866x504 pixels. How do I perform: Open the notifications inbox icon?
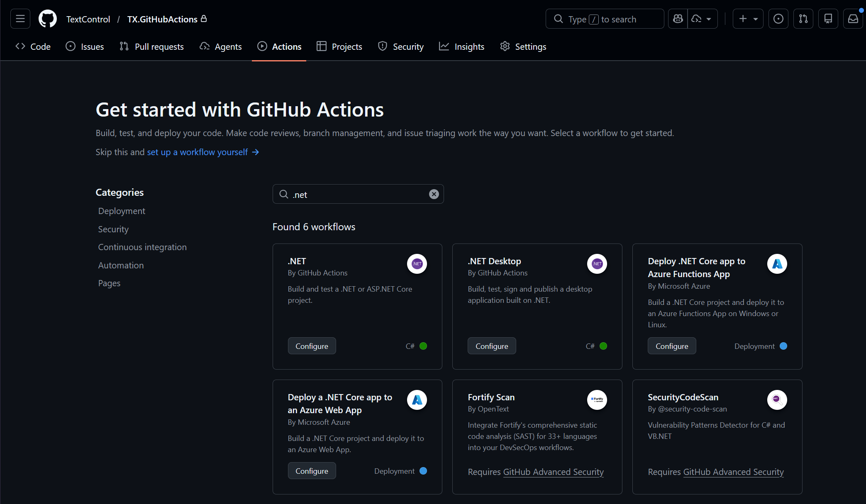pyautogui.click(x=853, y=19)
